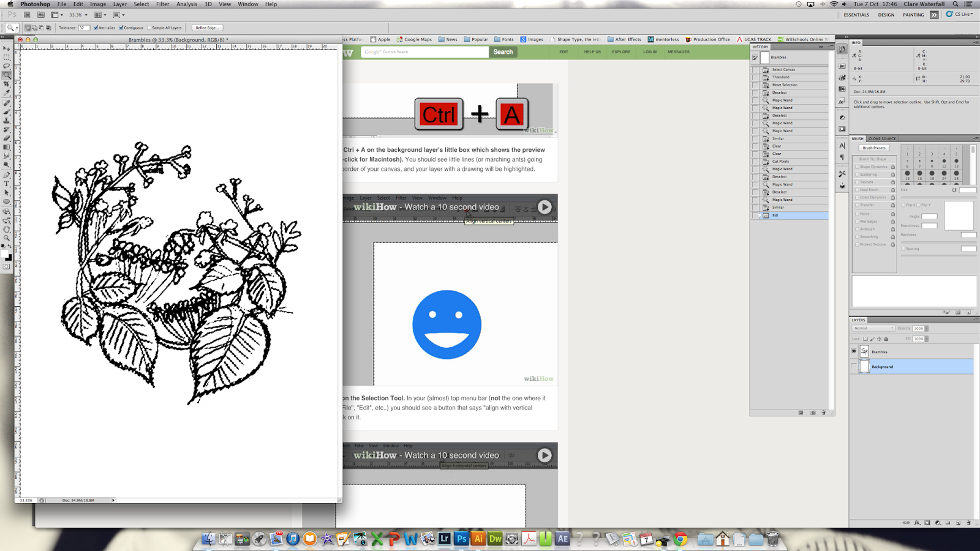Open the Magic Wand tool preset picker

(12, 28)
